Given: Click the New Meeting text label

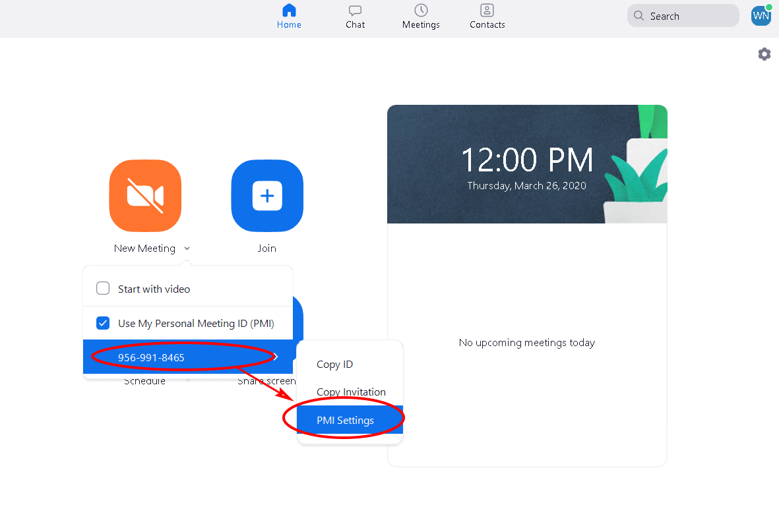Looking at the screenshot, I should pos(144,249).
